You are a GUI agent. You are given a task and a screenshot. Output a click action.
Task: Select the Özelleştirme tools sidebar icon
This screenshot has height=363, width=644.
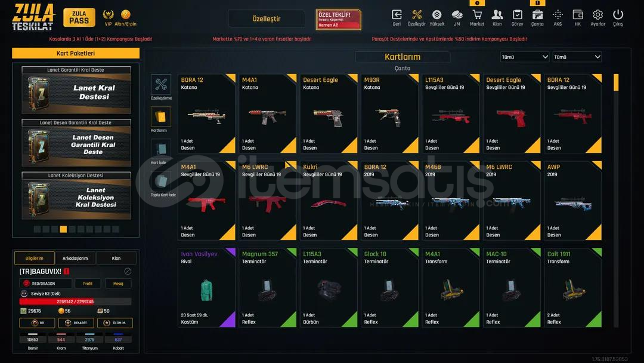pos(161,85)
